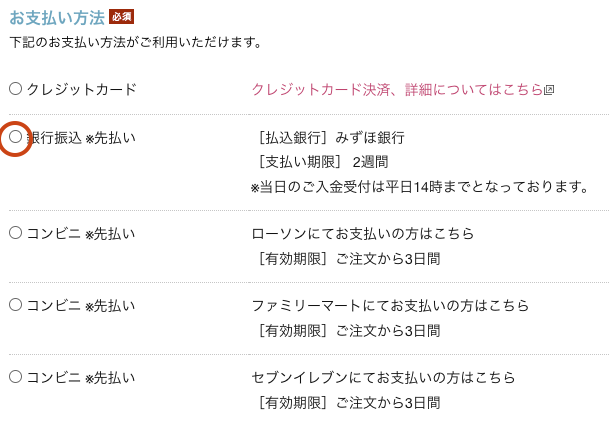Click the 平日14時まで deposit cutoff note

pos(420,187)
